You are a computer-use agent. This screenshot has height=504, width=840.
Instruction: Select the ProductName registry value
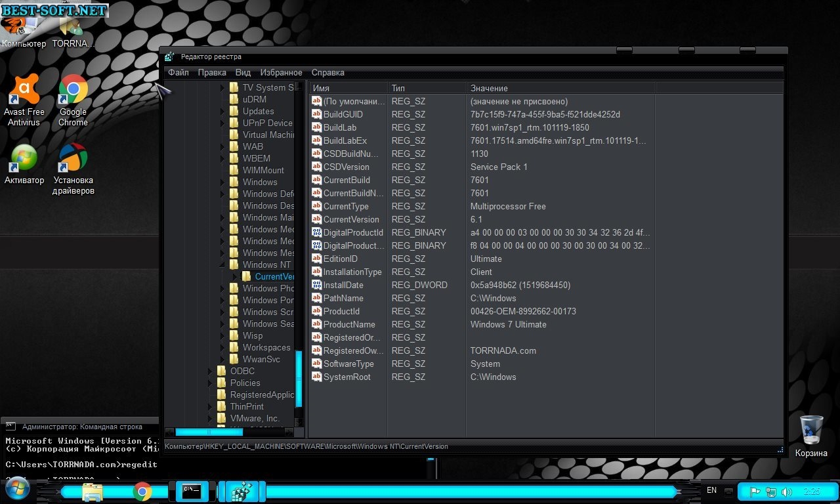(348, 324)
